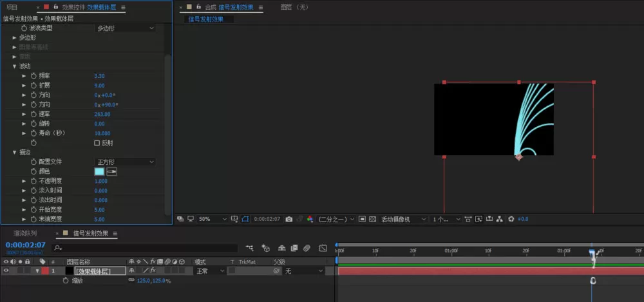
Task: Toggle stopwatch for 扩展 property
Action: pyautogui.click(x=33, y=86)
